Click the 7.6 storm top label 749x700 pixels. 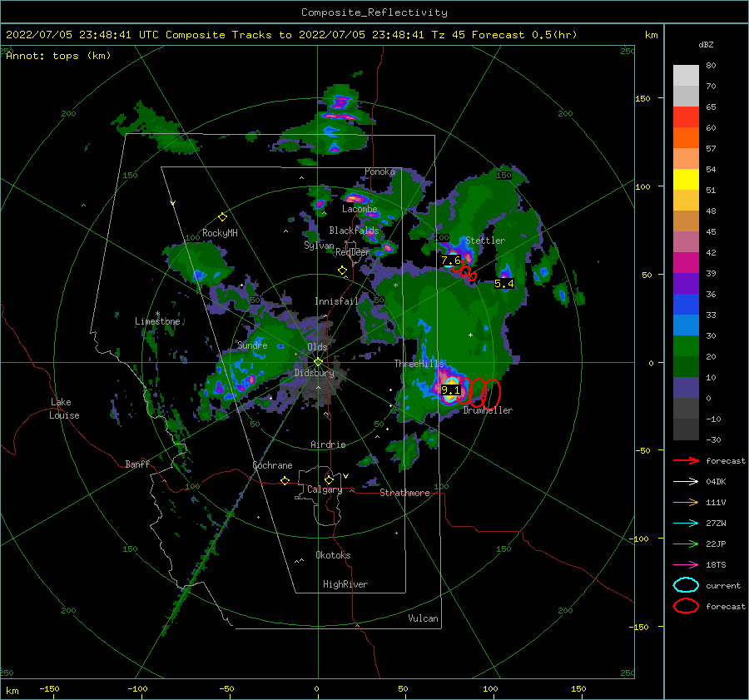click(451, 261)
